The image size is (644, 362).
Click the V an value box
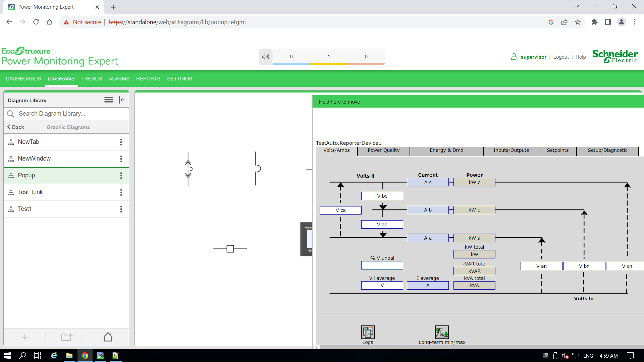[x=541, y=266]
